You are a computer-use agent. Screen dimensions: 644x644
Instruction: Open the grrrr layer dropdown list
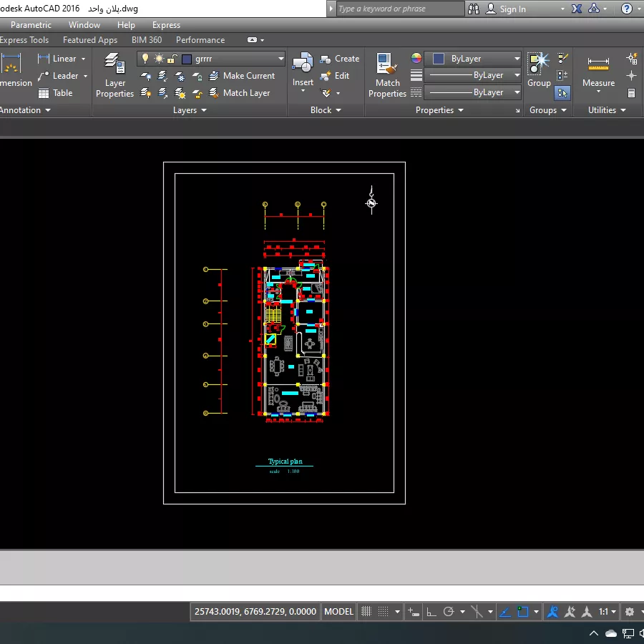[211, 59]
